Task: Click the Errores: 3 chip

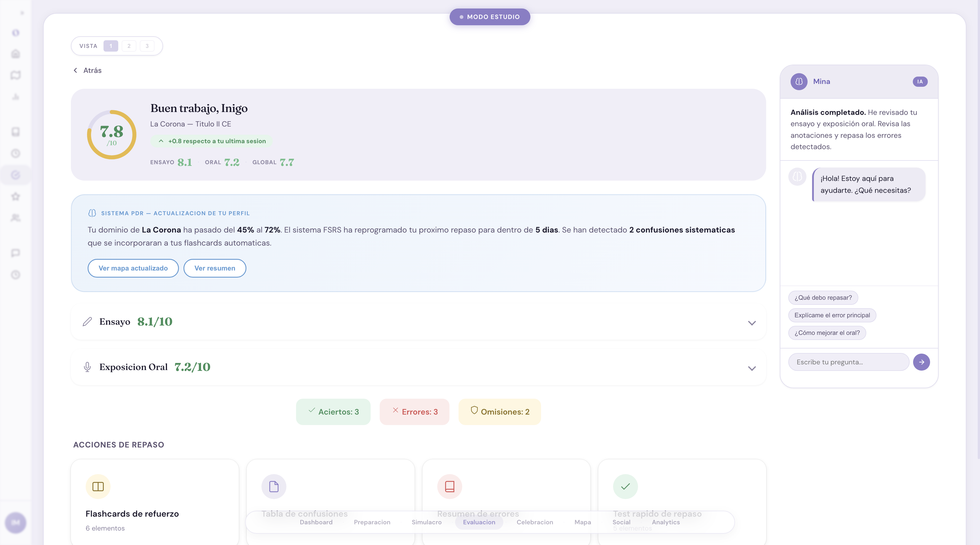Action: point(415,411)
